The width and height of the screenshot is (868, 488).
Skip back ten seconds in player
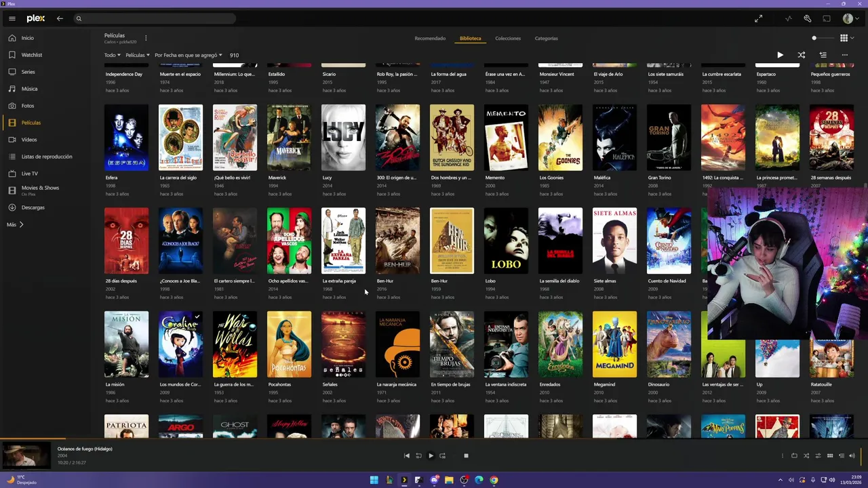click(418, 455)
